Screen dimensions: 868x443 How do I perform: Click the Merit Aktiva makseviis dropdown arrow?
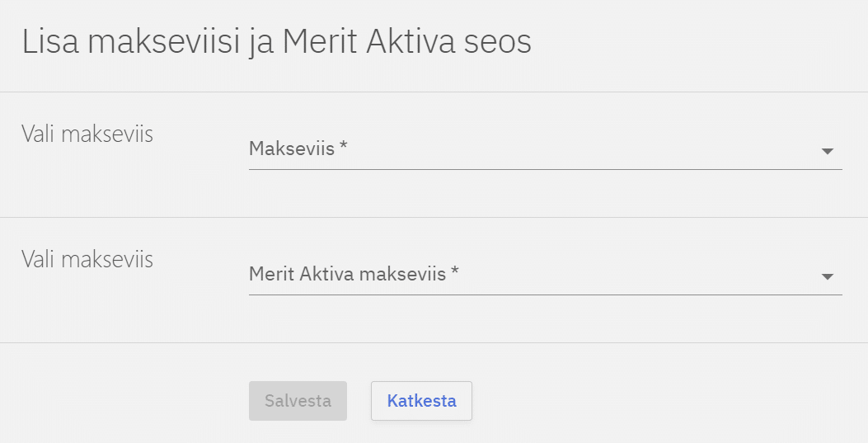828,277
